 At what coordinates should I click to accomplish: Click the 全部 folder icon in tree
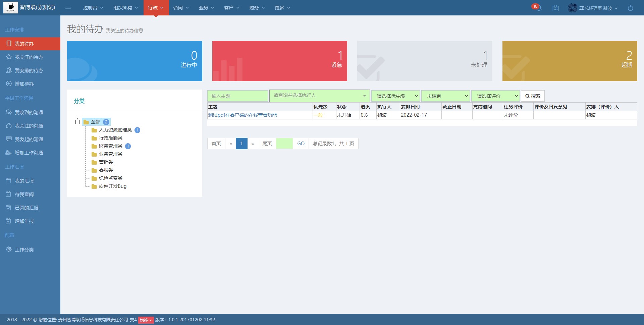point(86,122)
